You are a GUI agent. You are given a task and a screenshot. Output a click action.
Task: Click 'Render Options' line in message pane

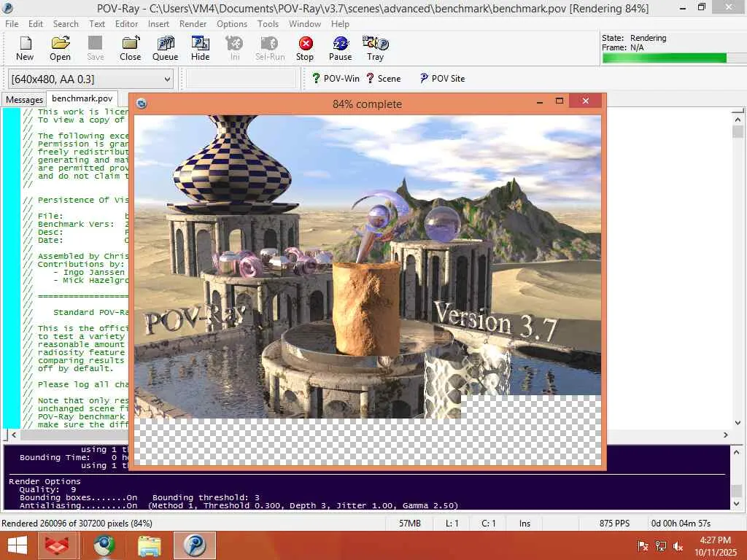click(x=44, y=481)
